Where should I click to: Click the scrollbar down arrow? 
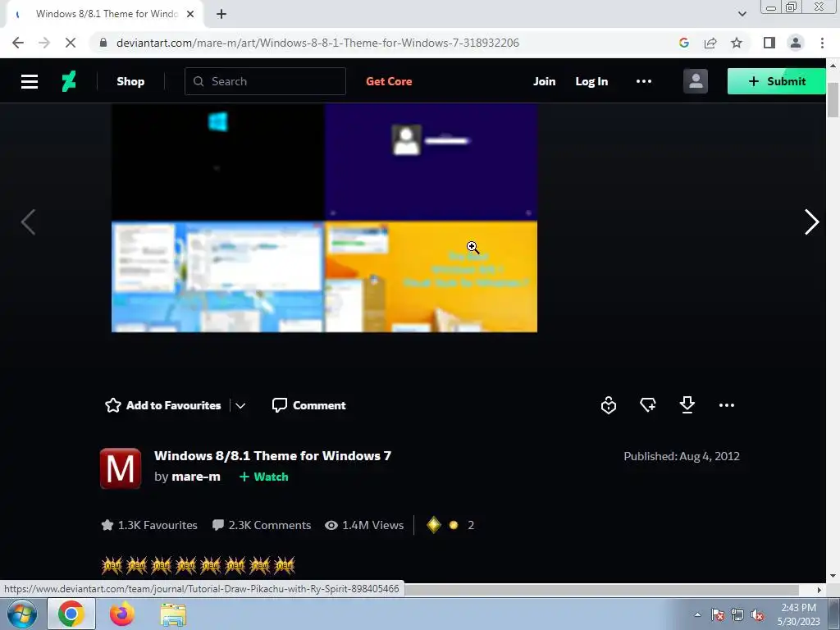tap(833, 576)
